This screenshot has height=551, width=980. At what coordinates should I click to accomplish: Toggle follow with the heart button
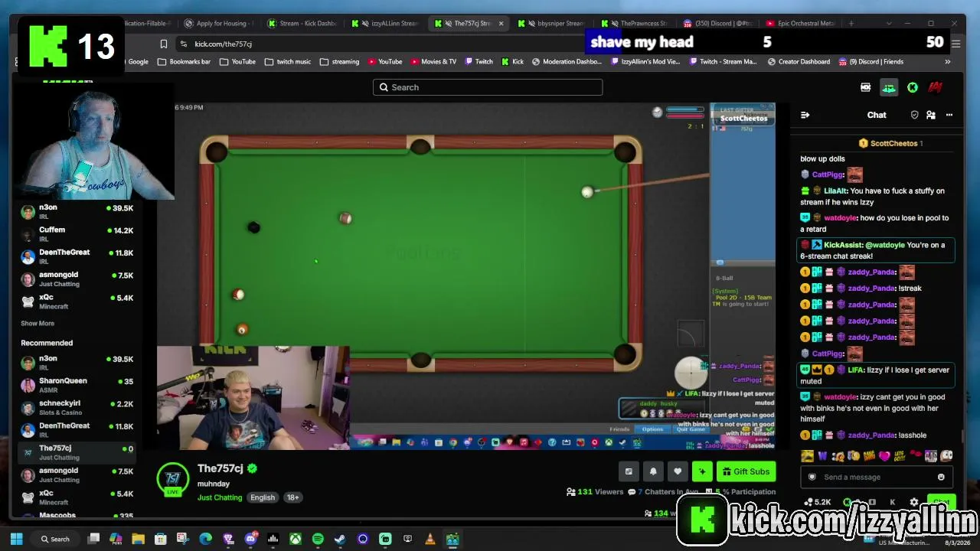(678, 471)
